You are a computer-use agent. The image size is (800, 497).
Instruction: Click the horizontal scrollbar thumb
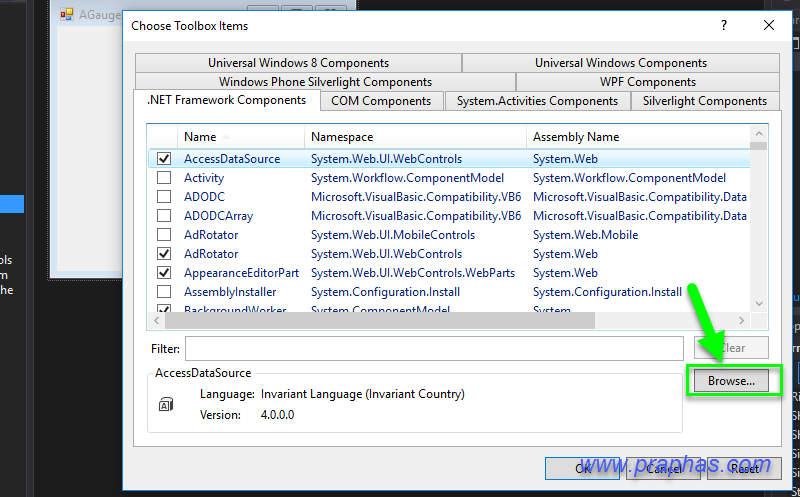[380, 320]
